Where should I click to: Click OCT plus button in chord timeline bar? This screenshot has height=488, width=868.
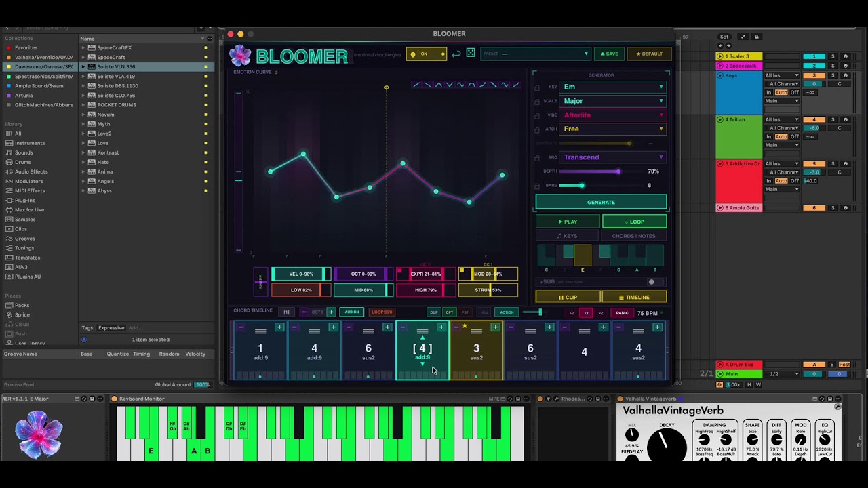(331, 312)
